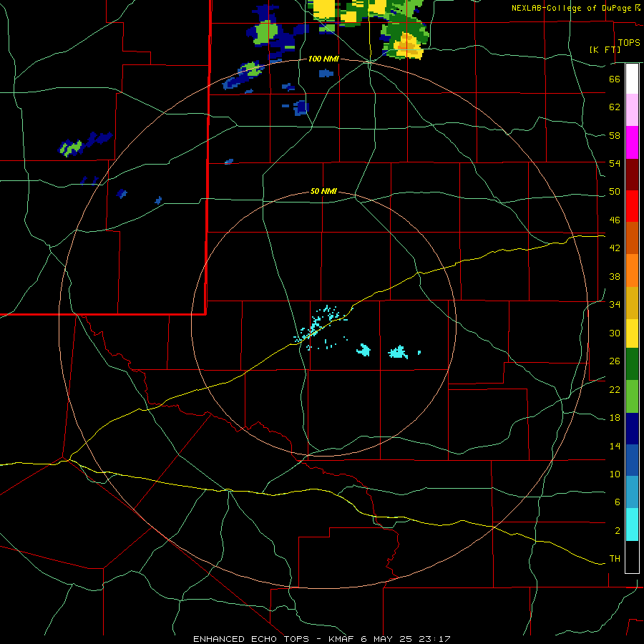Click the 14 scale value
Image resolution: width=644 pixels, height=644 pixels.
pyautogui.click(x=615, y=446)
